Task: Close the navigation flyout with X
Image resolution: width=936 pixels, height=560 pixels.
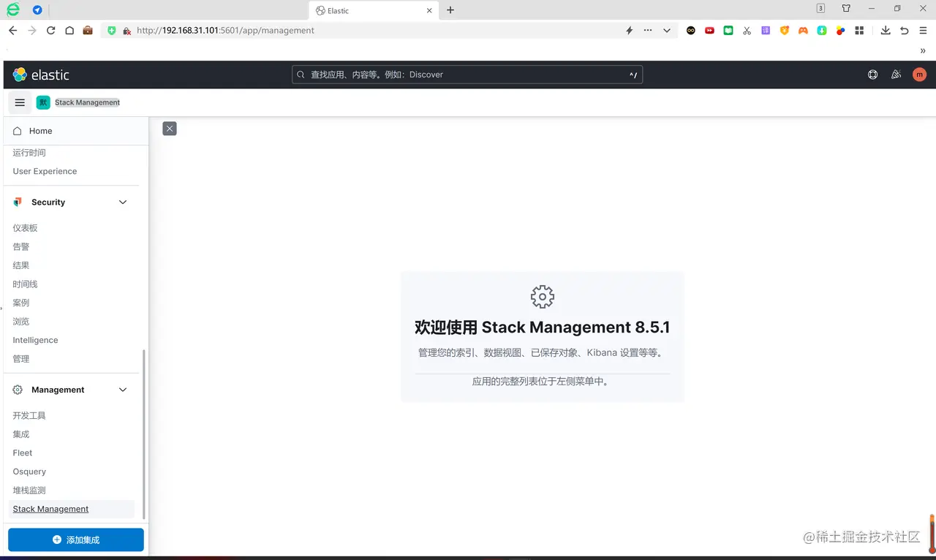Action: (x=170, y=129)
